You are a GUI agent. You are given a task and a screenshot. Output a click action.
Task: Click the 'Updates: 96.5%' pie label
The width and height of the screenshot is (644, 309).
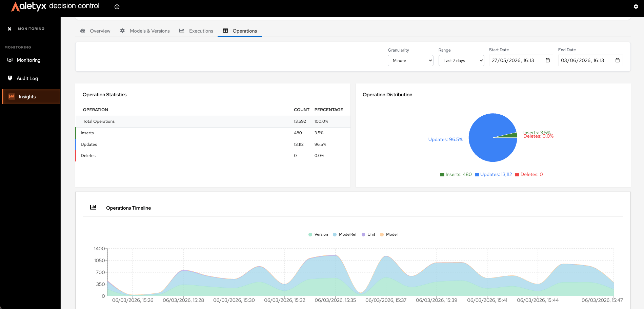tap(445, 139)
